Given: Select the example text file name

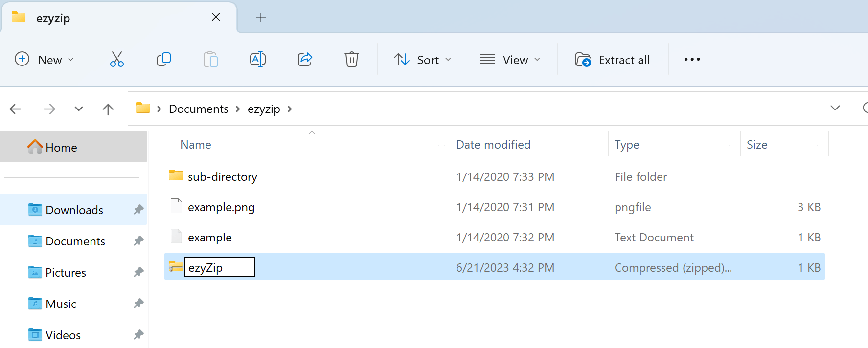Looking at the screenshot, I should pos(210,238).
